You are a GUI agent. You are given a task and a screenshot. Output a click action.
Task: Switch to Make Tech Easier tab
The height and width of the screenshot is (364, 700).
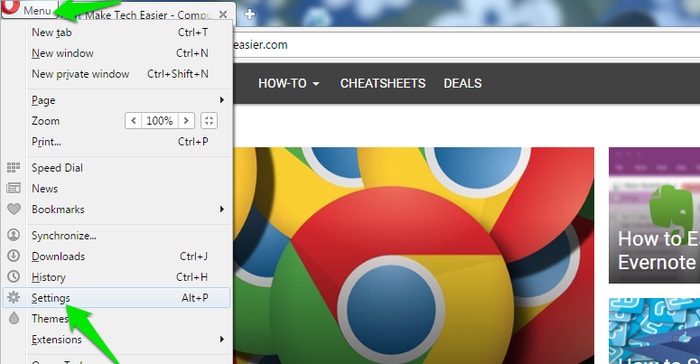point(147,15)
